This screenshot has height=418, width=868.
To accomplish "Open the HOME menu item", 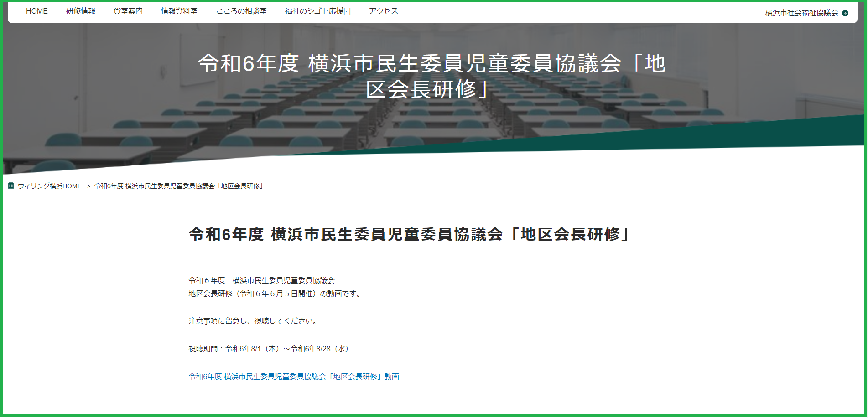I will (x=36, y=11).
